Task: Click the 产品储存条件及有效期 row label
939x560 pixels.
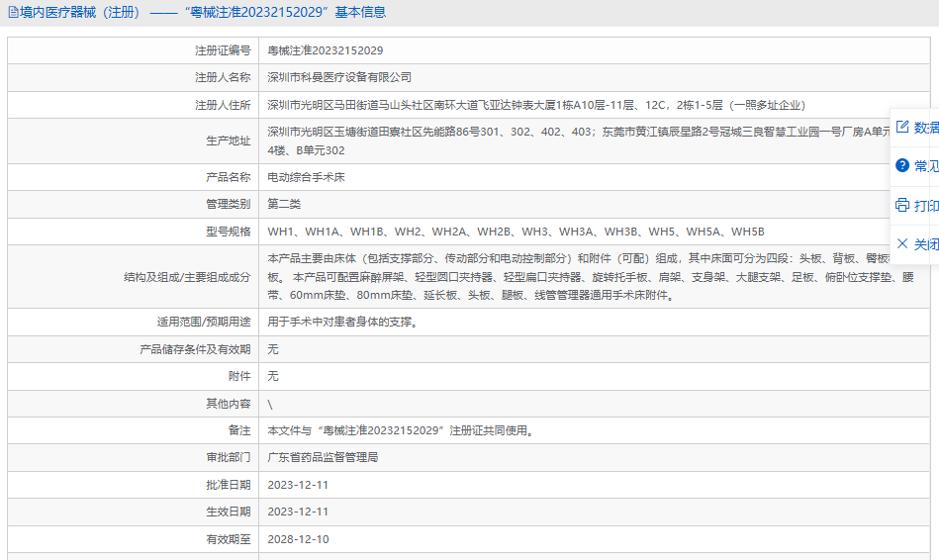Action: (195, 349)
